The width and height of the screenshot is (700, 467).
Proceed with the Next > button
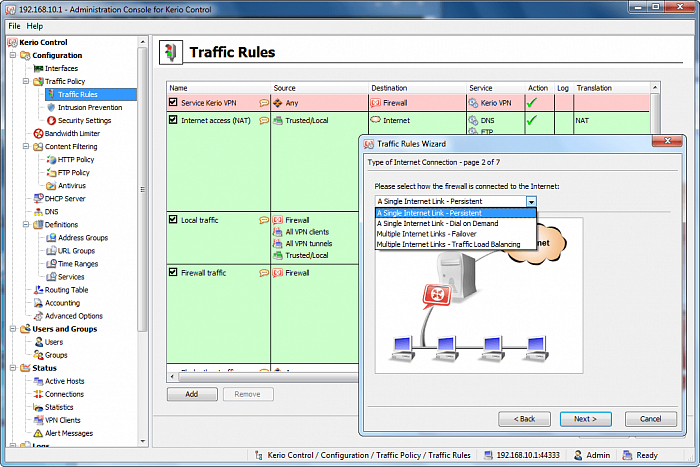pos(585,419)
